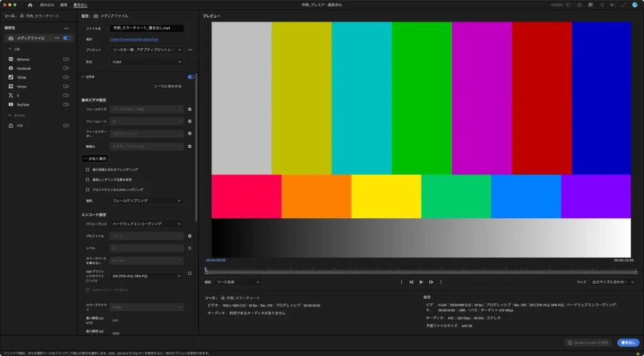The height and width of the screenshot is (356, 644).
Task: Open the パフォーマンス ハードウェアエンコーディング dropdown
Action: point(147,224)
